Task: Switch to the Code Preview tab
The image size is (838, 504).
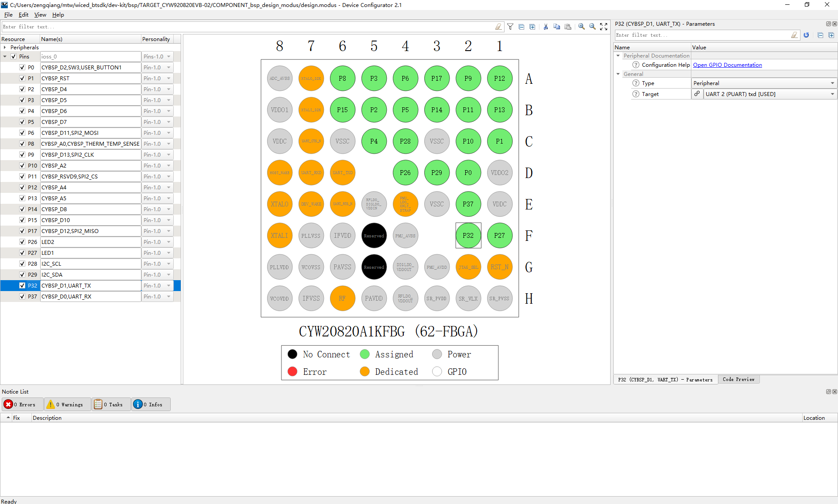Action: 738,380
